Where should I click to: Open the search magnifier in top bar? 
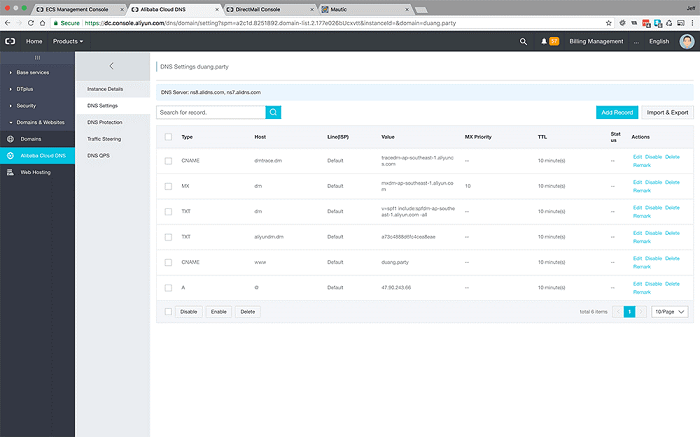(x=523, y=42)
